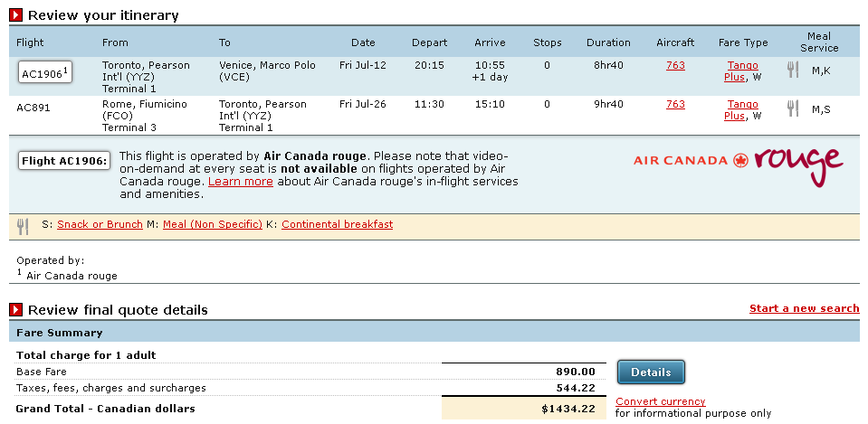Click the Convert currency link

[x=661, y=401]
